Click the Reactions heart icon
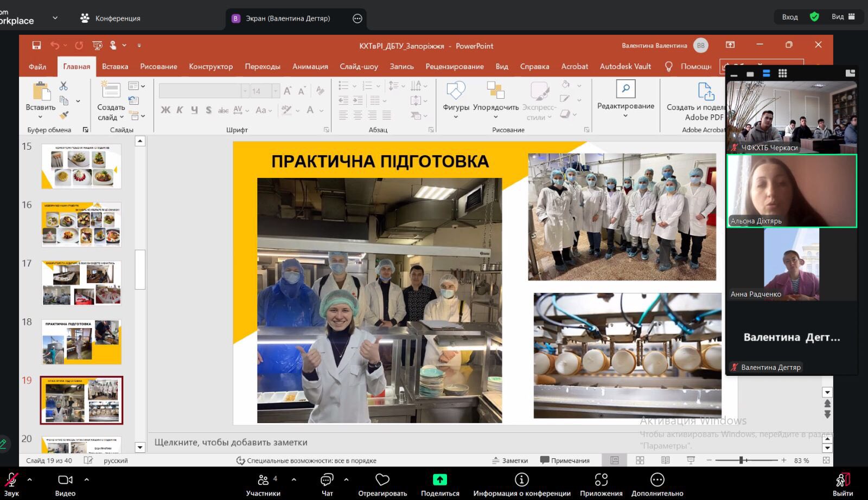The height and width of the screenshot is (500, 868). coord(382,480)
